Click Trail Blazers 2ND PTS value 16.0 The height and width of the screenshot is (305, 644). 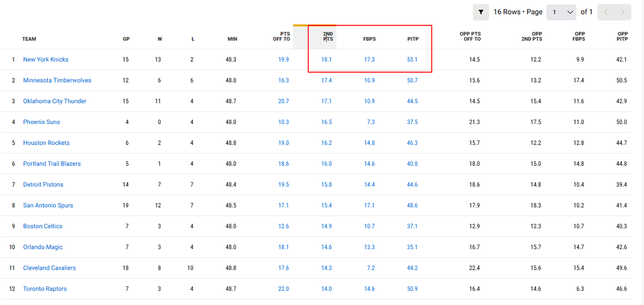pos(326,164)
